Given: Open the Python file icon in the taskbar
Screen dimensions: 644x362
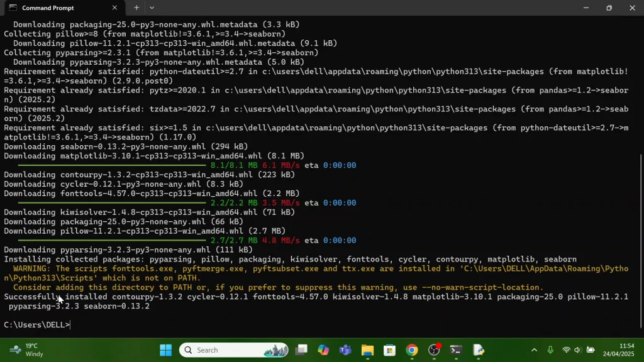Looking at the screenshot, I should pos(479,349).
